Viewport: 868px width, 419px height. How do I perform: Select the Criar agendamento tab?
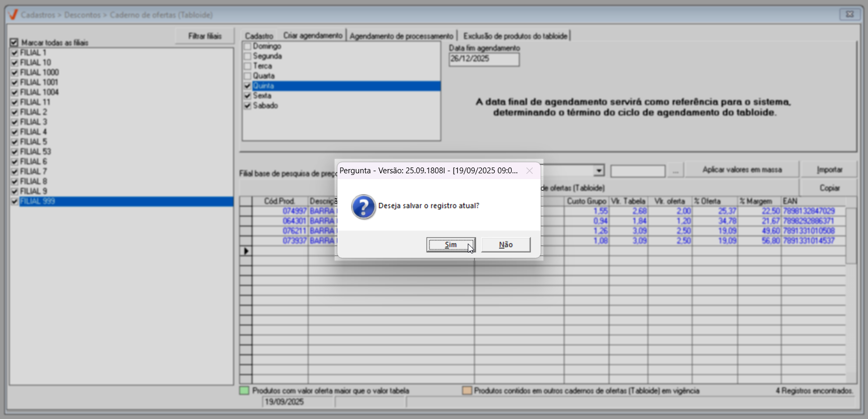click(313, 35)
